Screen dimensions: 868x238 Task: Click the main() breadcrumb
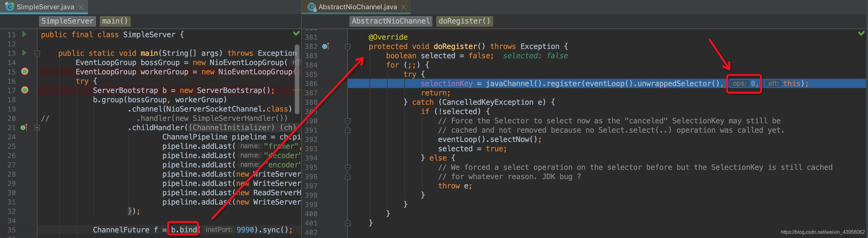pyautogui.click(x=115, y=21)
